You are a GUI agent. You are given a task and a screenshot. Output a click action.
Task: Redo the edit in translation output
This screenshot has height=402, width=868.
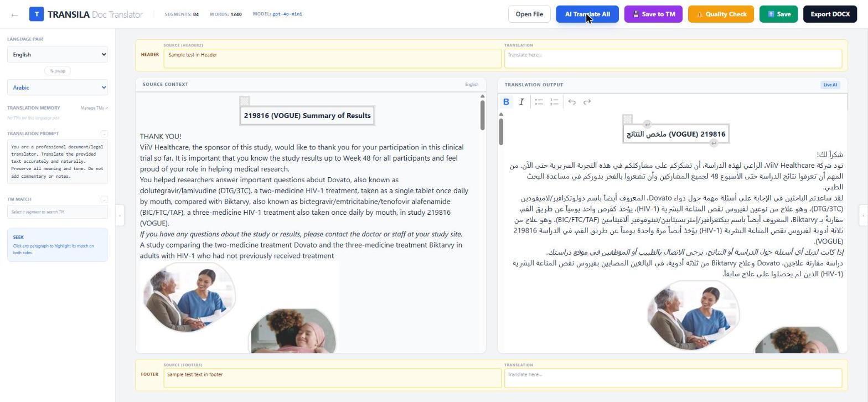pos(587,102)
